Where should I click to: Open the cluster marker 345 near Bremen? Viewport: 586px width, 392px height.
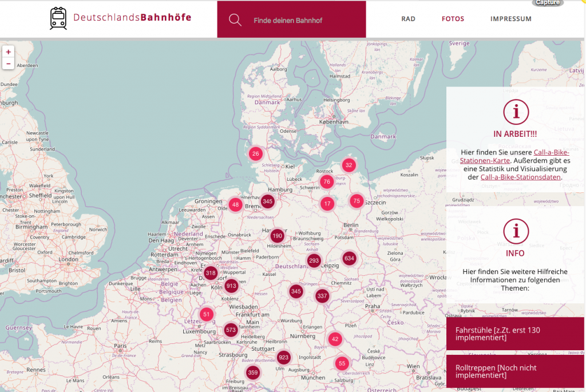(x=268, y=201)
